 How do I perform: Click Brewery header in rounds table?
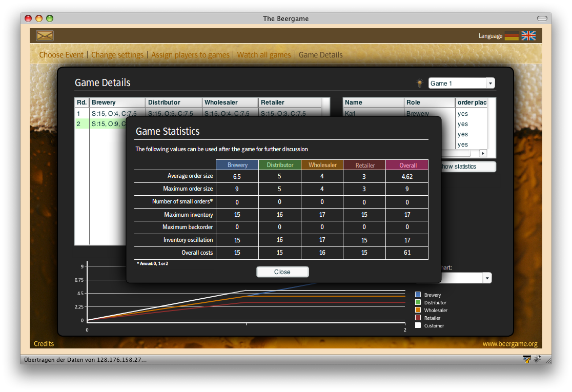coord(117,102)
